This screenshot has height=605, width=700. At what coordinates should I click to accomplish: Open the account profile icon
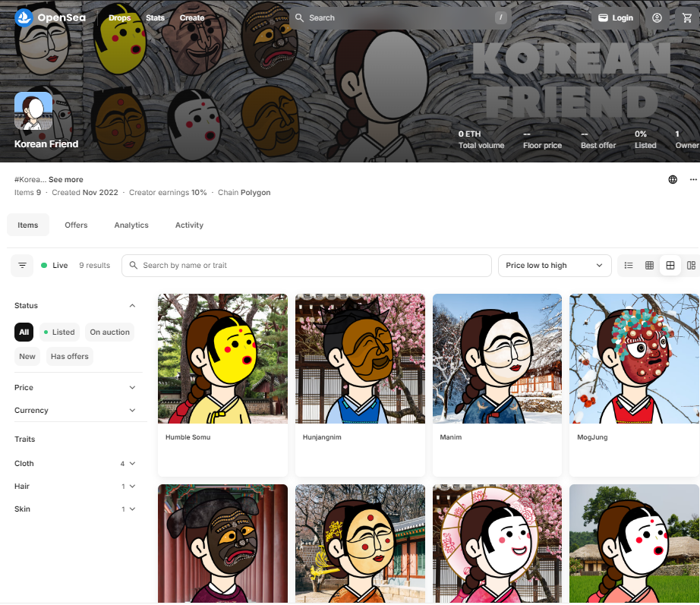[657, 17]
